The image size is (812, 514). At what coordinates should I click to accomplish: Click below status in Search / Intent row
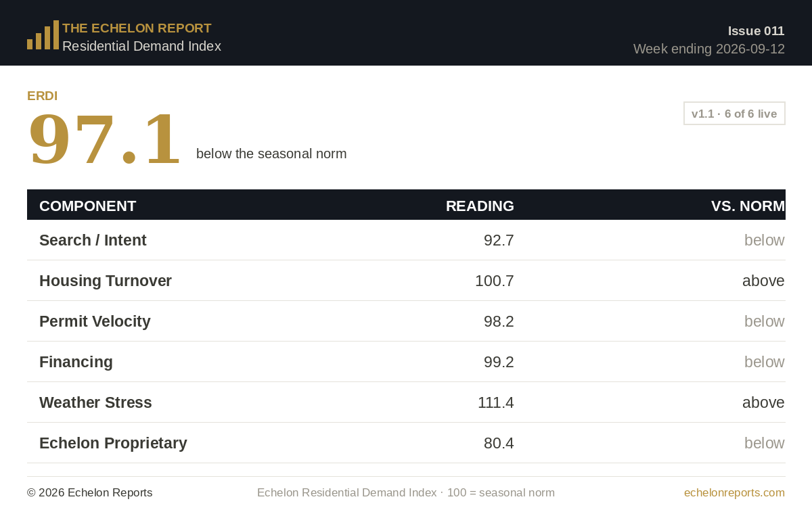[x=765, y=240]
